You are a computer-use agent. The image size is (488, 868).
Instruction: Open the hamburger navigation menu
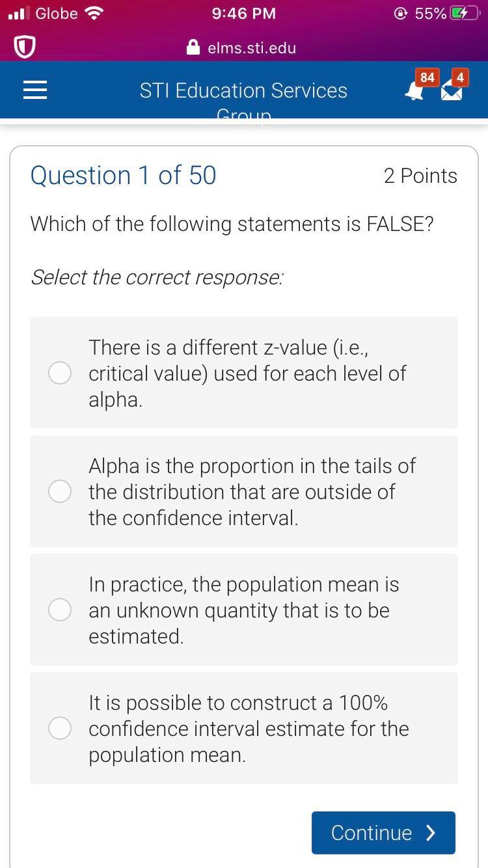34,90
